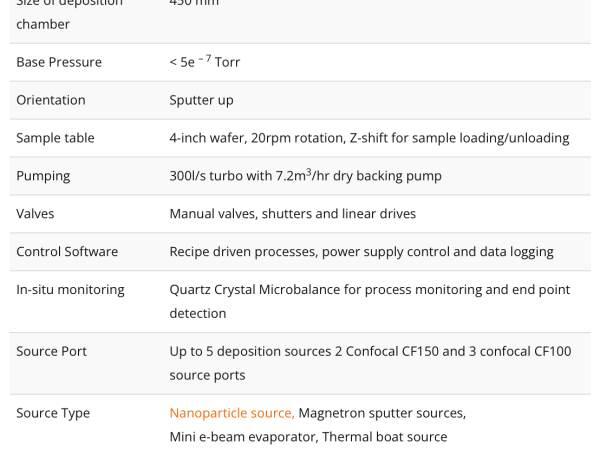Click the Sample table row label
The width and height of the screenshot is (600, 450).
coord(55,138)
